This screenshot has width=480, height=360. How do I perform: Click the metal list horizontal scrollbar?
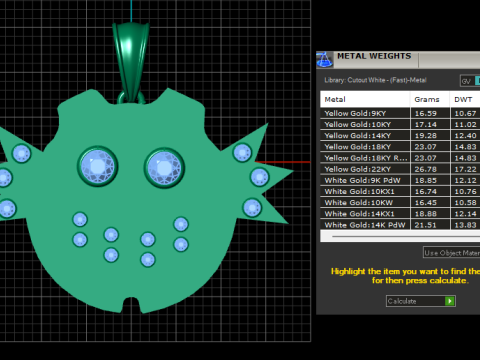pyautogui.click(x=400, y=236)
